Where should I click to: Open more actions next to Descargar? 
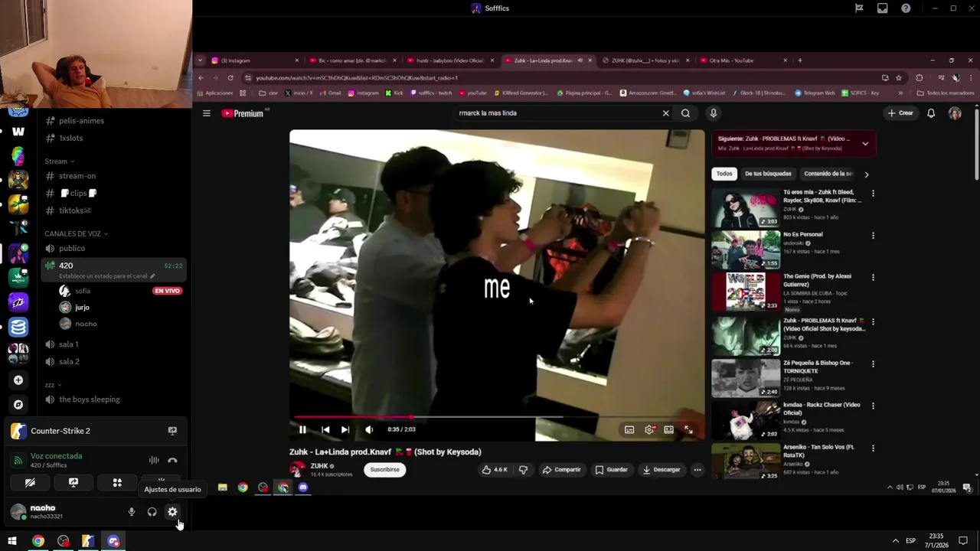coord(697,470)
